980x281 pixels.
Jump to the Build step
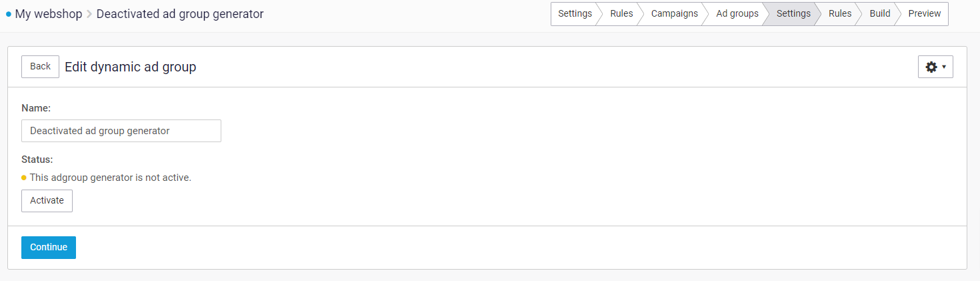[x=880, y=14]
